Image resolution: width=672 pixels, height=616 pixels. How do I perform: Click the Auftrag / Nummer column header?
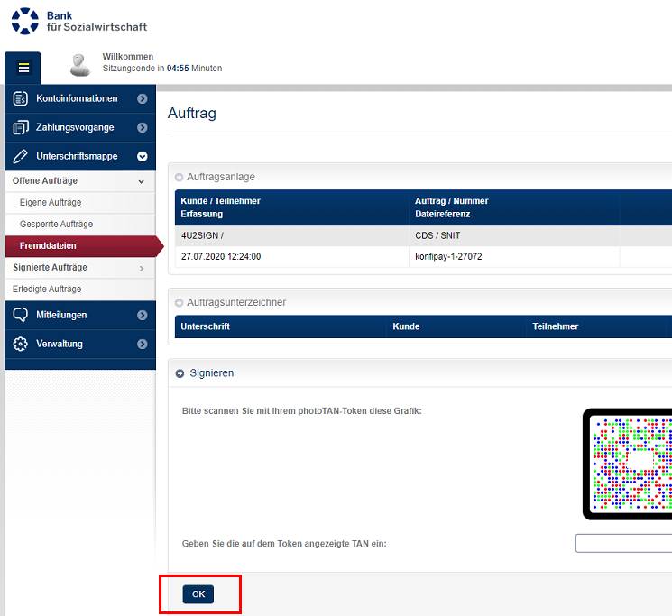452,201
